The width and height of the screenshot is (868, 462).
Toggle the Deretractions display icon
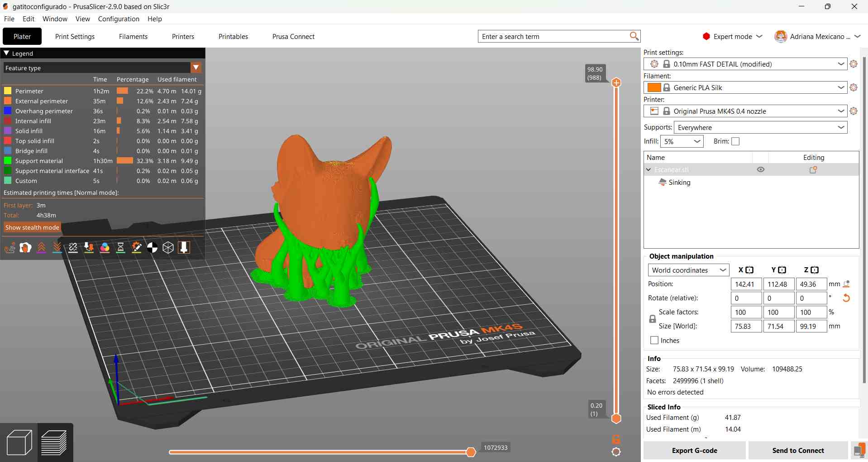point(57,248)
